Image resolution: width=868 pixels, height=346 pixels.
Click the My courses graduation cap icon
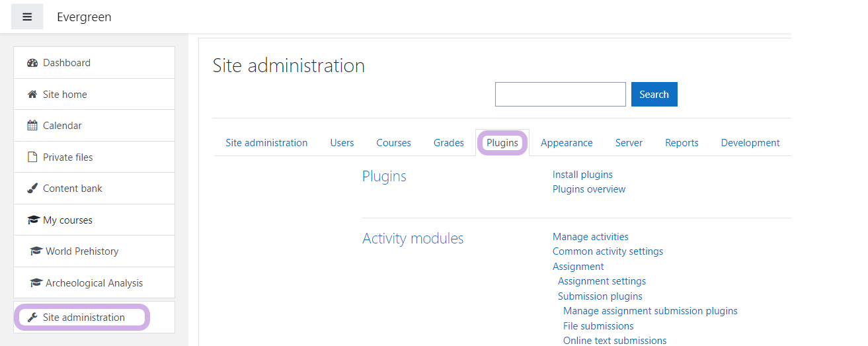coord(32,220)
